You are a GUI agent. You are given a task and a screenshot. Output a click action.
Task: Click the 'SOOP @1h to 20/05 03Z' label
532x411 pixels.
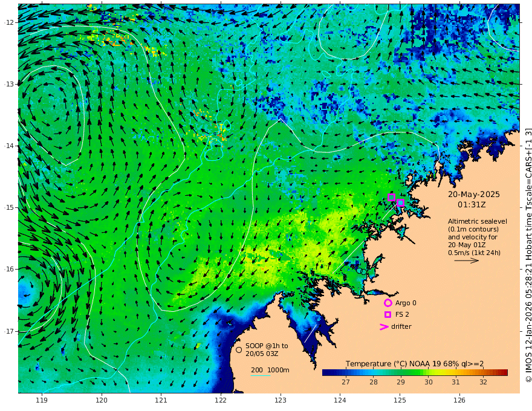click(267, 349)
